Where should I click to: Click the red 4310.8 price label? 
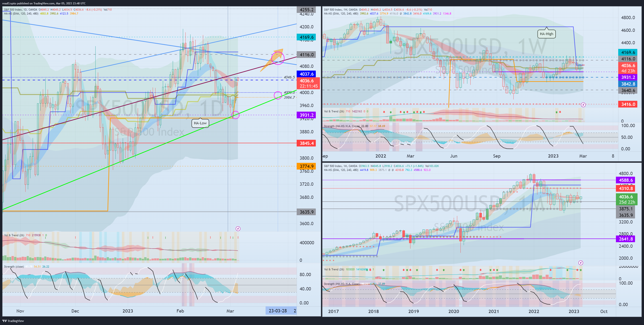click(626, 188)
